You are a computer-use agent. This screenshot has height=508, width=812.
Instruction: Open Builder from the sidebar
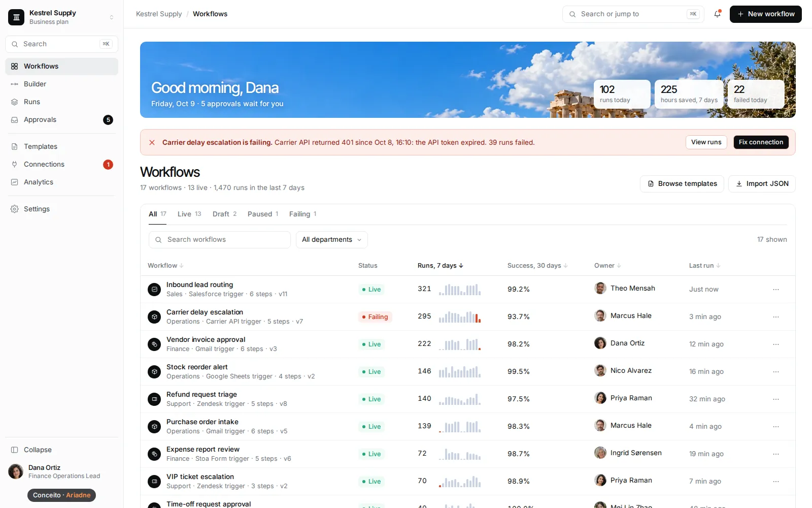click(x=61, y=84)
